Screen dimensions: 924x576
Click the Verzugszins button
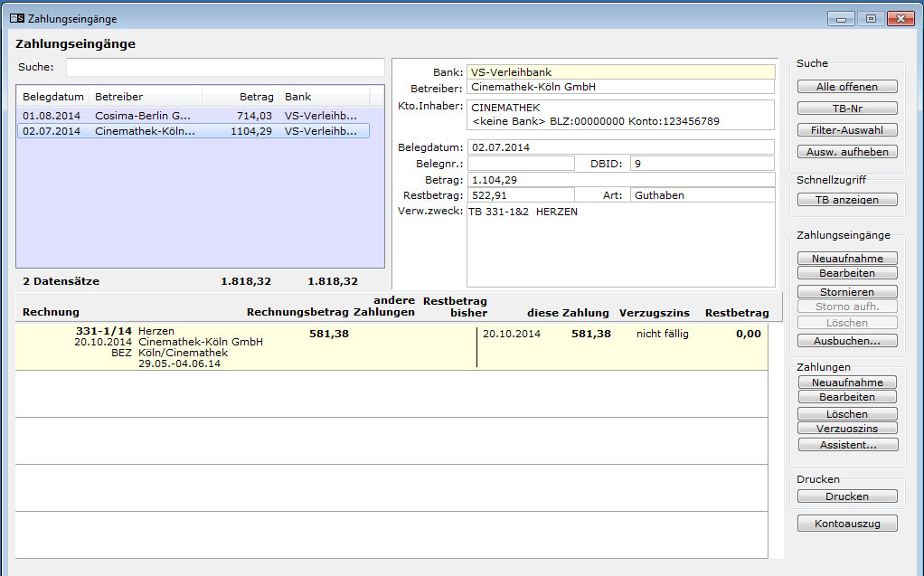pyautogui.click(x=847, y=429)
